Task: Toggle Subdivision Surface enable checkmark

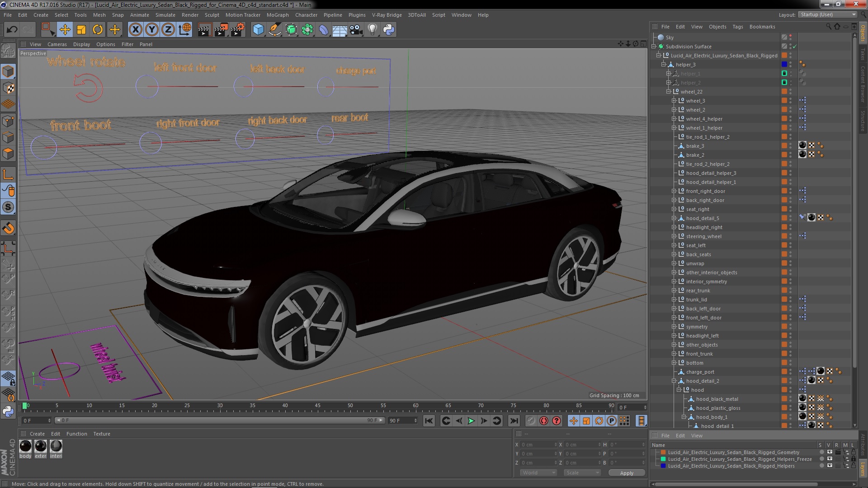Action: 794,47
